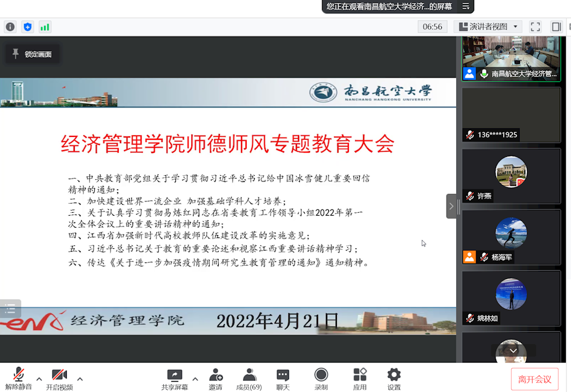Click orange host icon beside 杨海军
This screenshot has height=392, width=571.
[x=469, y=257]
